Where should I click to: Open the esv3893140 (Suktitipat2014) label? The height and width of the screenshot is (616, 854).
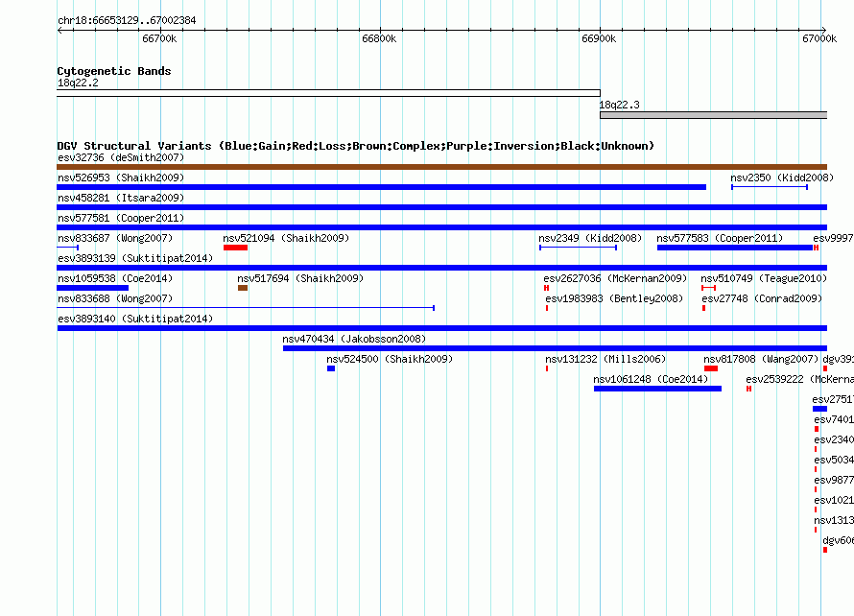tap(135, 319)
